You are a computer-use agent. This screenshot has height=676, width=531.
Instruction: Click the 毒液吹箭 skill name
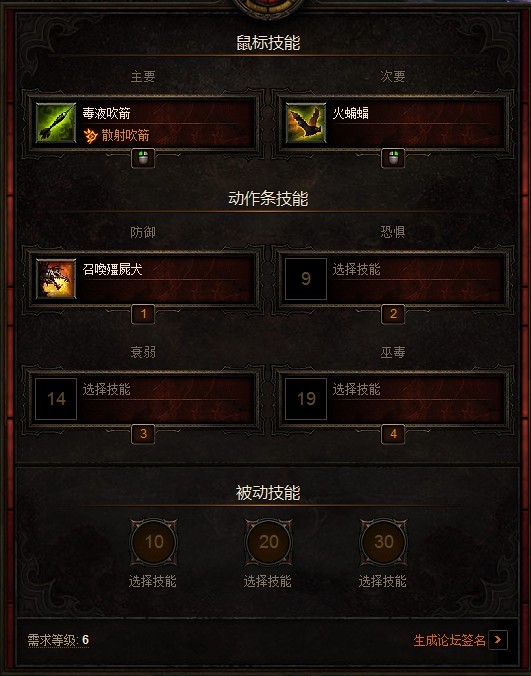[106, 113]
